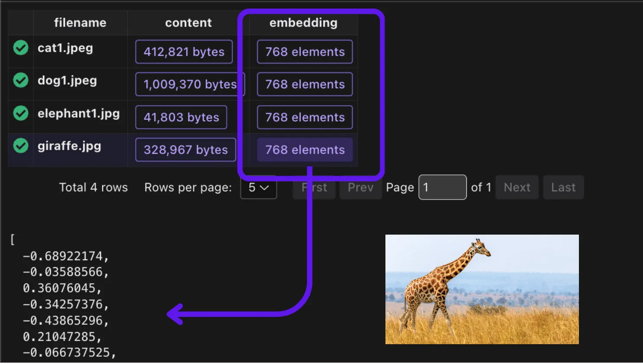Click the green checkmark beside cat1.jpeg
643x364 pixels.
point(20,48)
